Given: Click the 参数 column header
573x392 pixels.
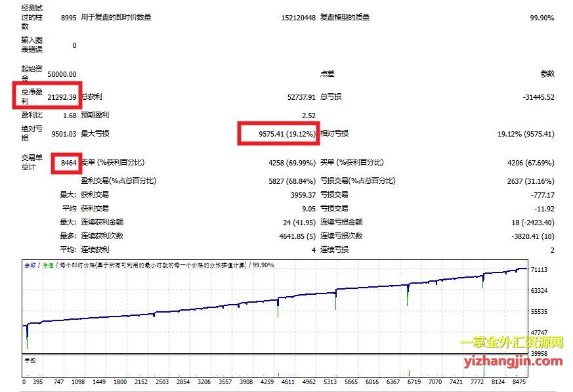Looking at the screenshot, I should [x=547, y=74].
